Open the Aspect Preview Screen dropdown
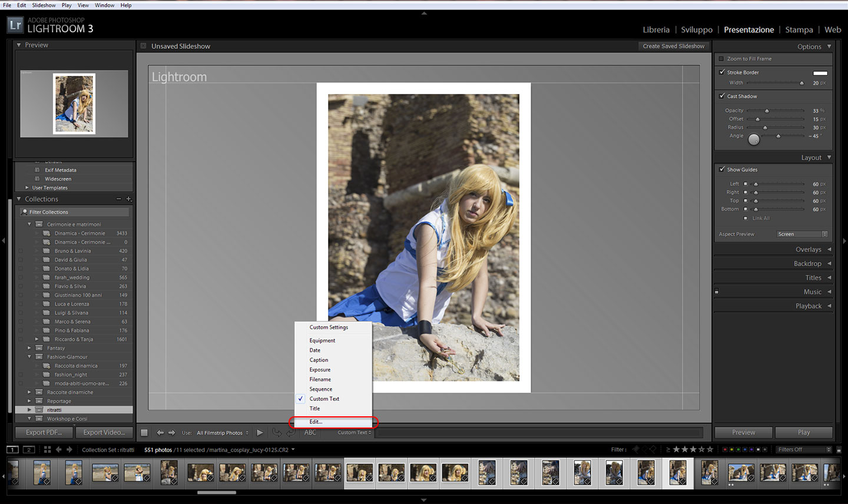 click(801, 234)
